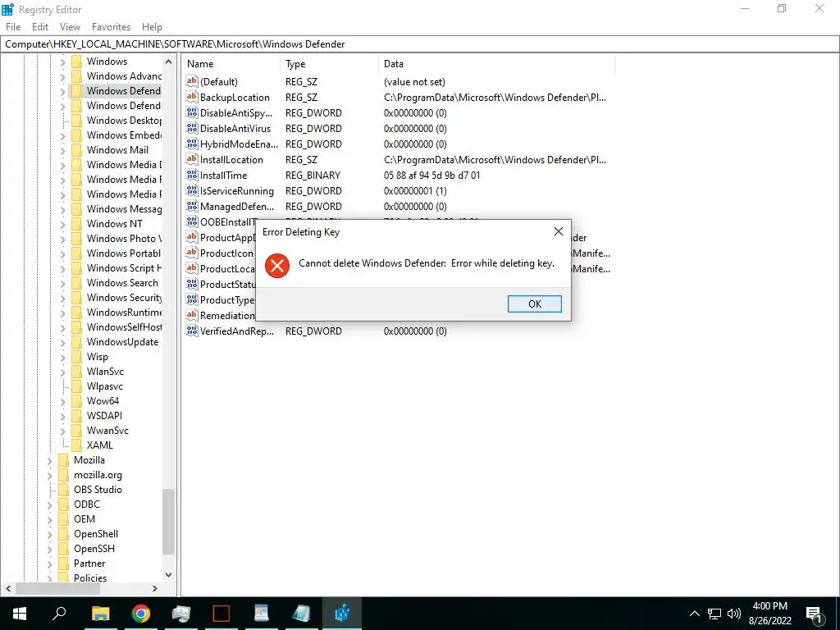This screenshot has height=630, width=840.
Task: Click the volume speaker tray icon
Action: point(734,614)
